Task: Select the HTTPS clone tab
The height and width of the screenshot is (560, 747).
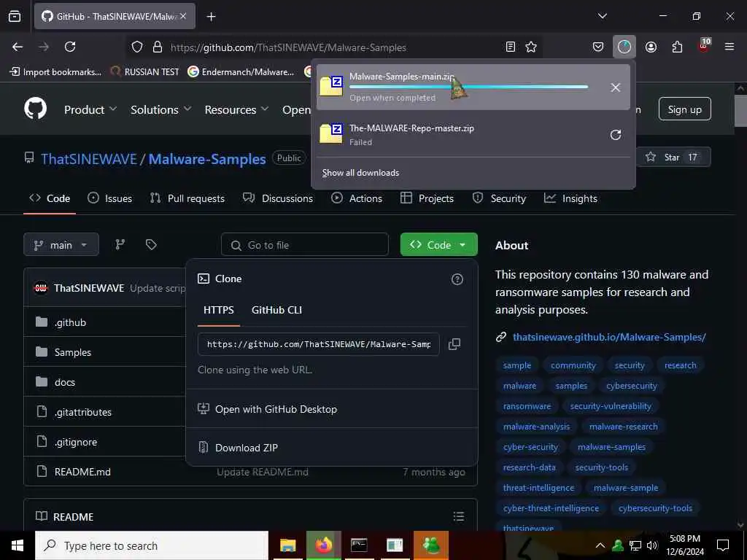Action: [x=219, y=310]
